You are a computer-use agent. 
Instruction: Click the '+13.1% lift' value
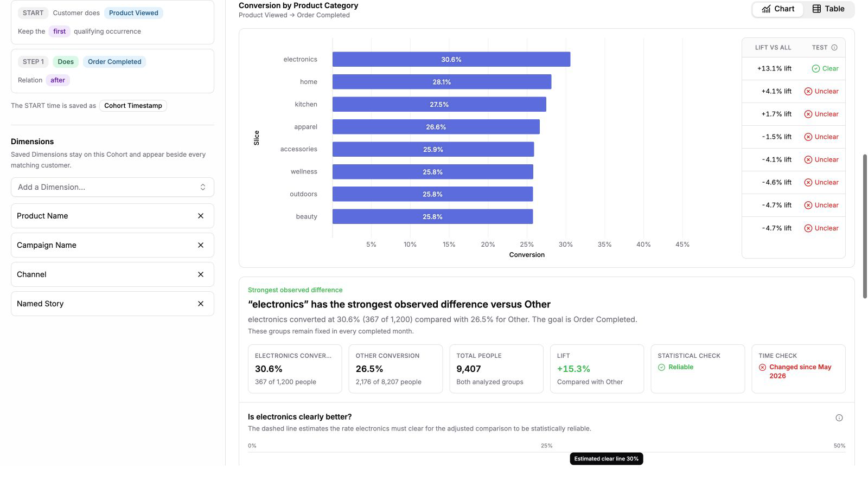tap(774, 68)
